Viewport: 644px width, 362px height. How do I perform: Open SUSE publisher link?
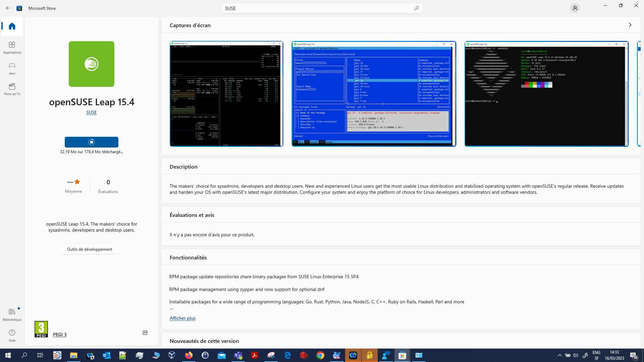tap(91, 112)
